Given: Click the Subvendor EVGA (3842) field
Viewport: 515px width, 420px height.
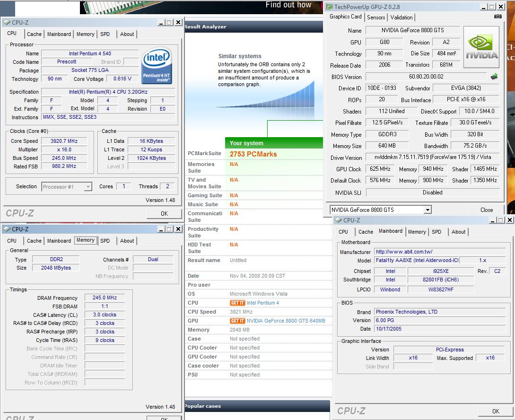Looking at the screenshot, I should point(466,88).
